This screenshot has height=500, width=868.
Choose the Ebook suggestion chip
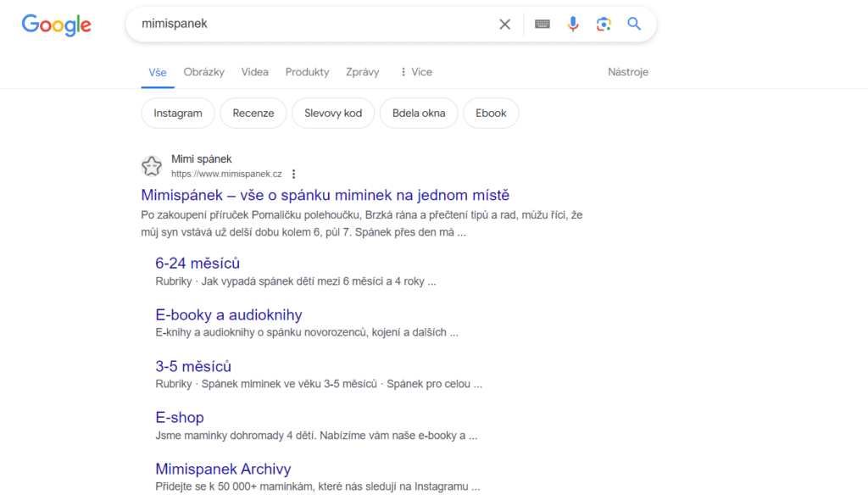[x=491, y=113]
